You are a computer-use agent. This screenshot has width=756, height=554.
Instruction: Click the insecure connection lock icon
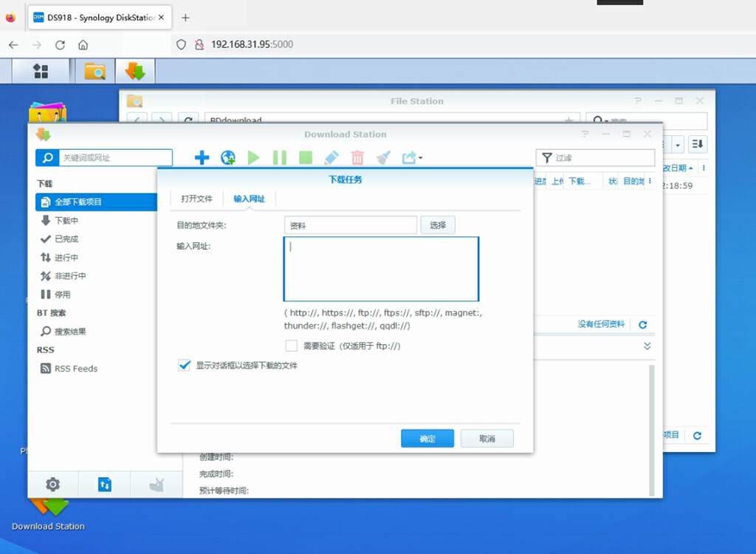pyautogui.click(x=199, y=45)
